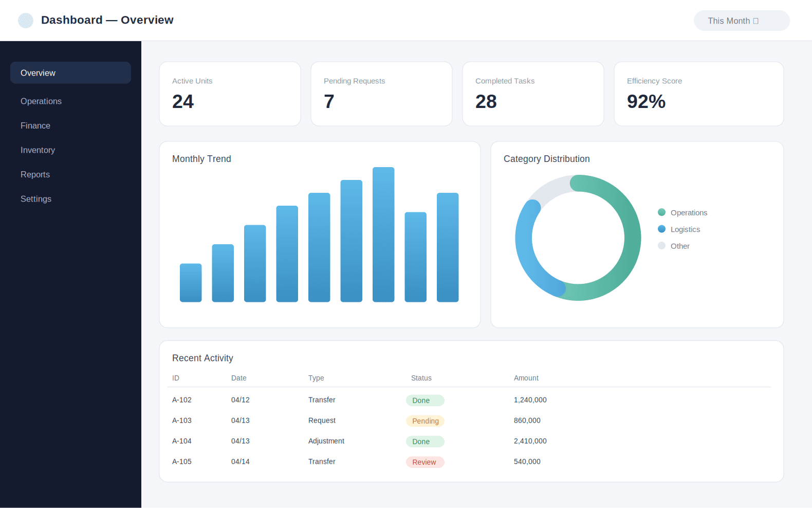
Task: Click row ID A-103
Action: click(x=182, y=421)
